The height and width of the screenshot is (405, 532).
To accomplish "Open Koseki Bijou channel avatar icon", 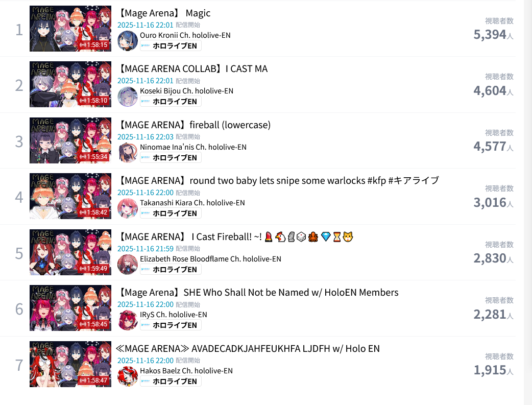I will click(128, 97).
